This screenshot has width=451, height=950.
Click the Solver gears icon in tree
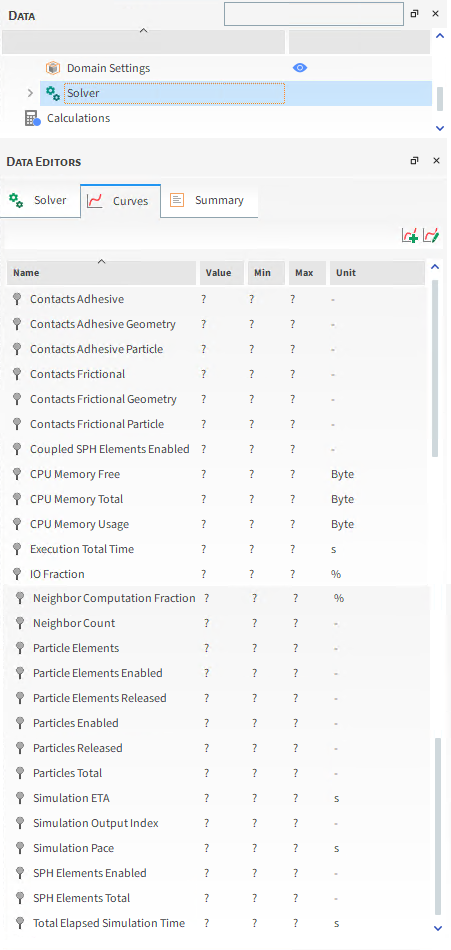53,93
